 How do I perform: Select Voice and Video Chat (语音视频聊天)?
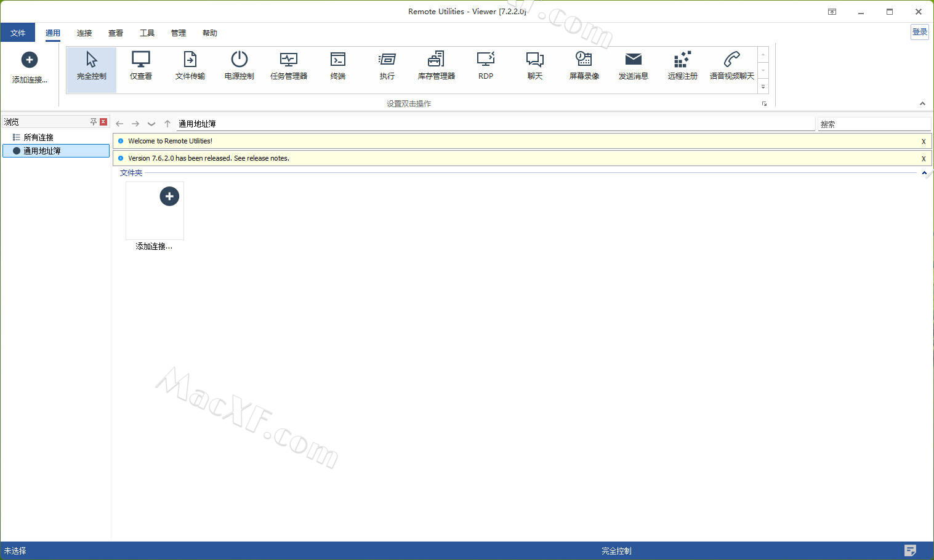pyautogui.click(x=732, y=66)
